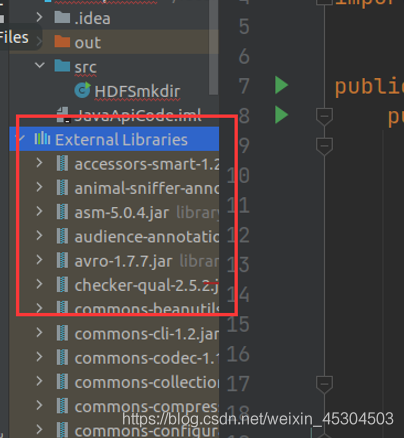The image size is (404, 438).
Task: Select audience-annotations entry
Action: click(x=147, y=237)
